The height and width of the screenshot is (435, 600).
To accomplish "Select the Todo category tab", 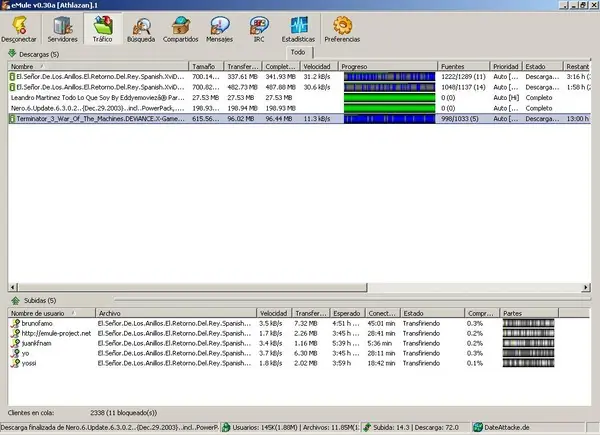I will point(298,52).
